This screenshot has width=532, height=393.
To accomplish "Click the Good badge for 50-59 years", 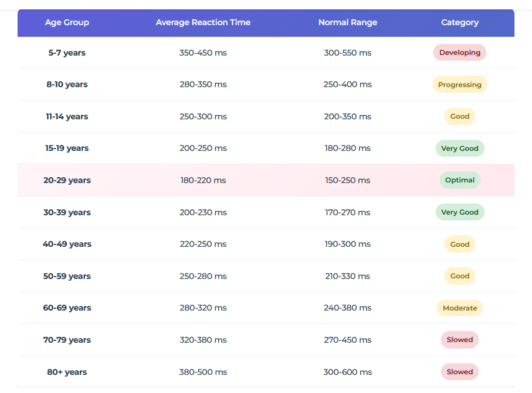I will coord(460,276).
